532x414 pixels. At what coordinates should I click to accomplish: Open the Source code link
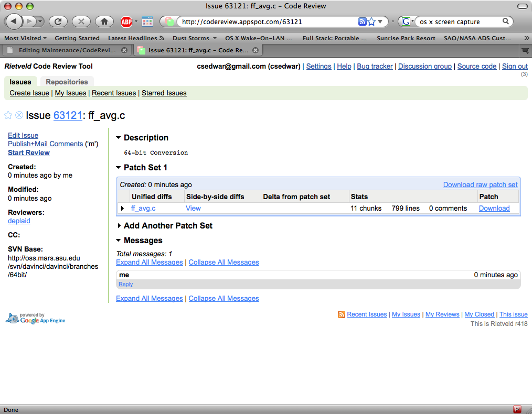click(477, 67)
